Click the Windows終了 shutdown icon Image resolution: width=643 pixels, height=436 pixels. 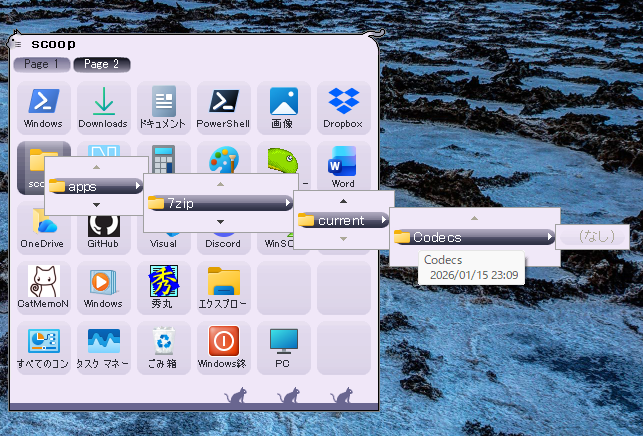[x=223, y=347]
